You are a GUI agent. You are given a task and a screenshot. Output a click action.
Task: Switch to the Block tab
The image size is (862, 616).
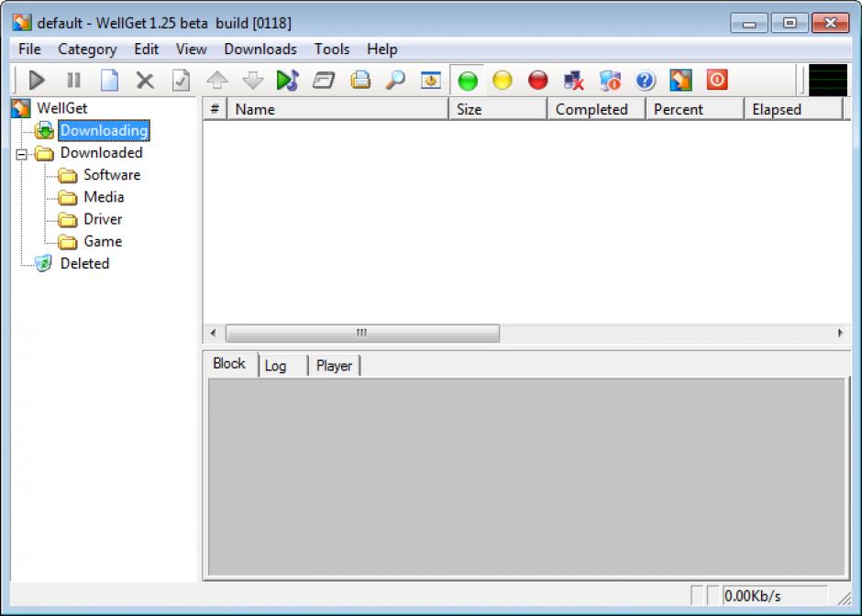click(x=229, y=364)
